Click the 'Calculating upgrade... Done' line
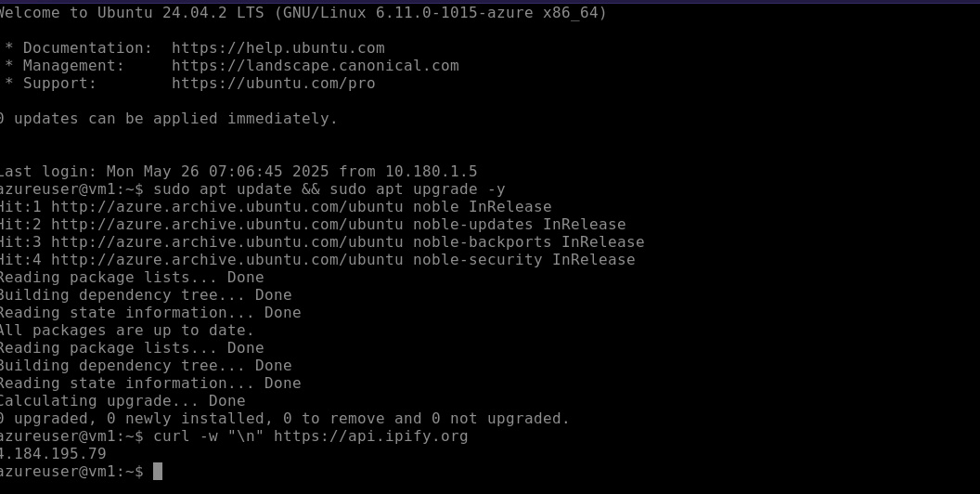Image resolution: width=980 pixels, height=494 pixels. click(121, 400)
